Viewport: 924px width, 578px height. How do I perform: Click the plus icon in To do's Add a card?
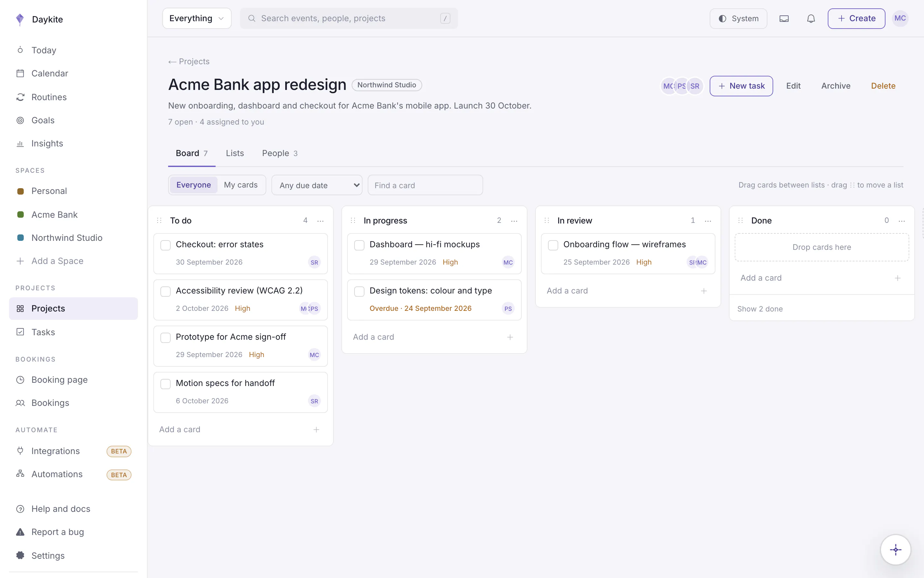pos(316,430)
